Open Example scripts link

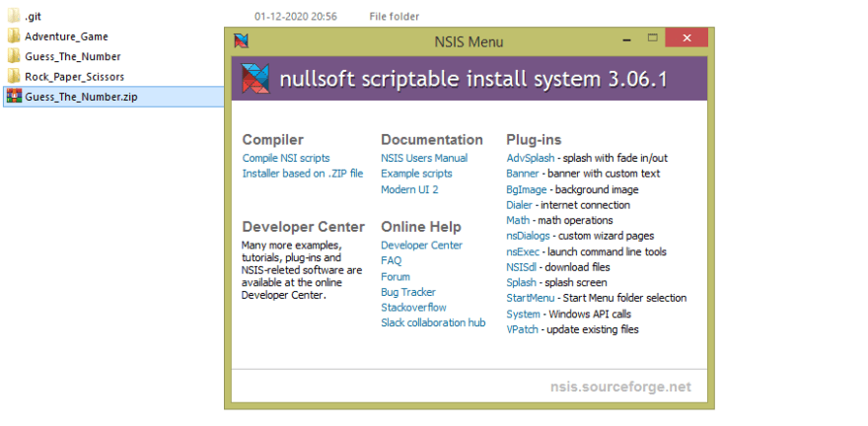click(416, 174)
